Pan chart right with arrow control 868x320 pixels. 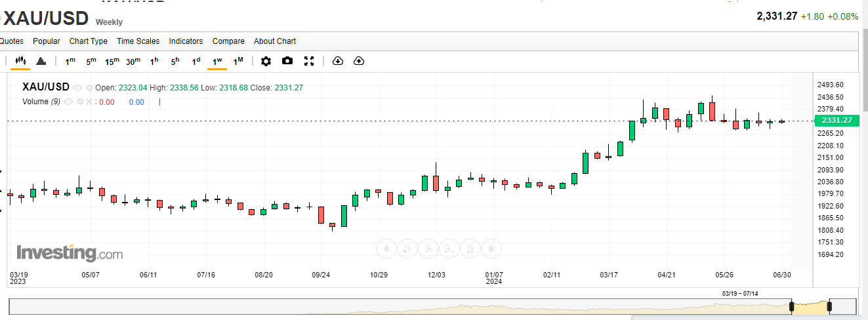pyautogui.click(x=492, y=248)
